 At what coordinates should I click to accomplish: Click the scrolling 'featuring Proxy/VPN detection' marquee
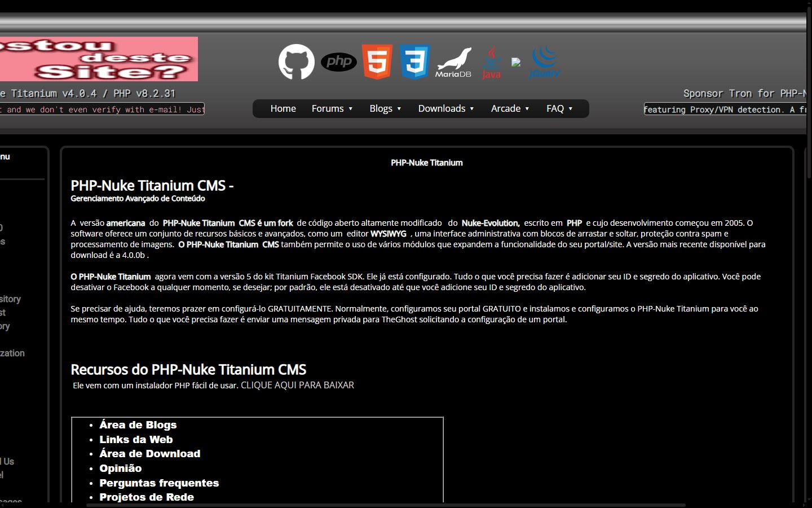click(725, 109)
